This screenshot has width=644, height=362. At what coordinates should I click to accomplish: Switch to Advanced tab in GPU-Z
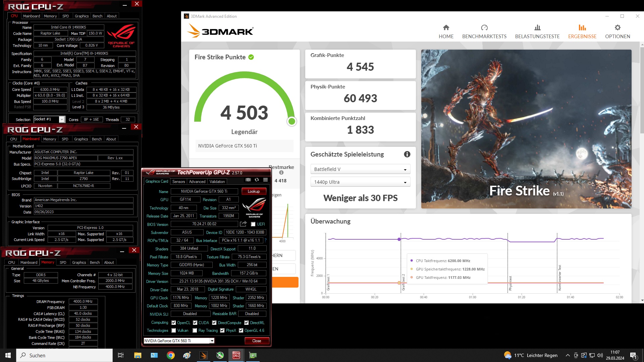point(197,182)
